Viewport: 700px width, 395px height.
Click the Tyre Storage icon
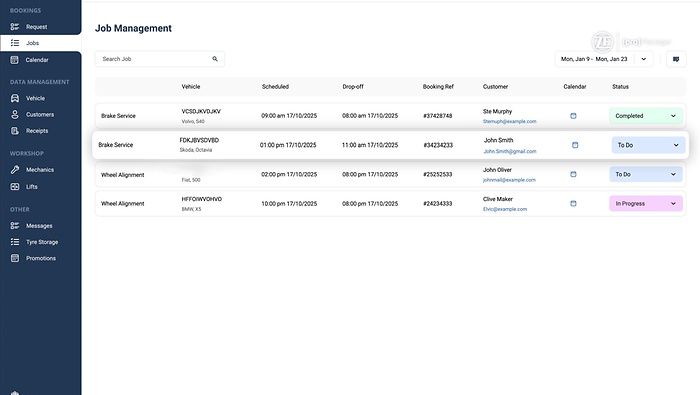(x=15, y=242)
